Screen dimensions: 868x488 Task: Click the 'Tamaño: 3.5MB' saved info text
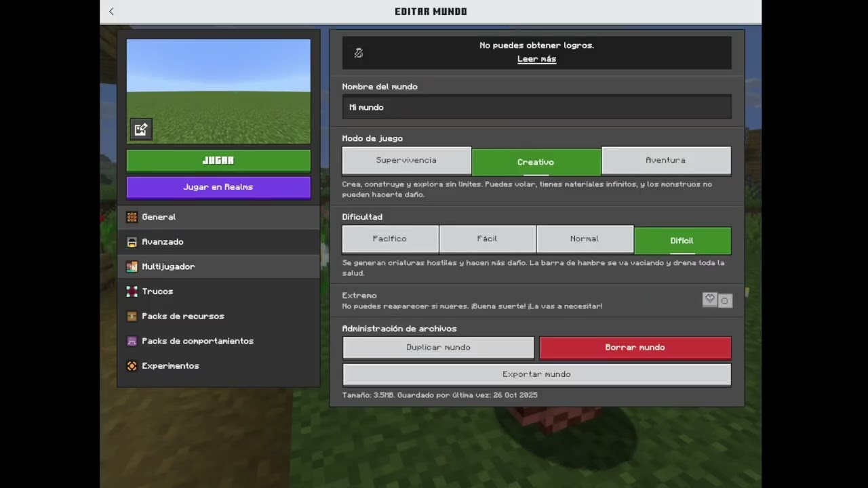(x=439, y=395)
